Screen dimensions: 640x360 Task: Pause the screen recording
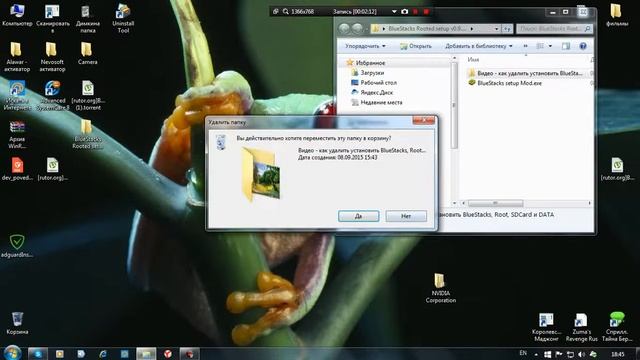416,11
